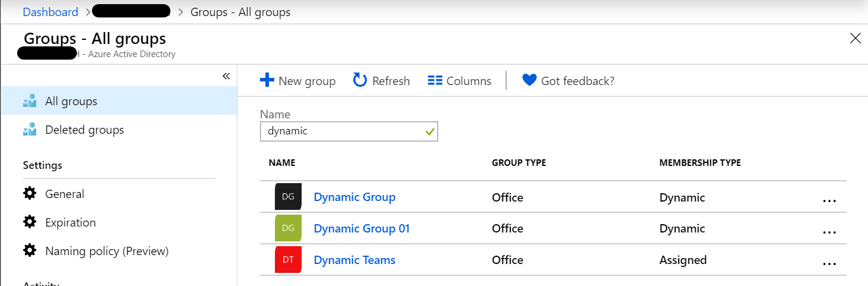Open the Dynamic Group 01 link
This screenshot has width=868, height=286.
(x=362, y=228)
